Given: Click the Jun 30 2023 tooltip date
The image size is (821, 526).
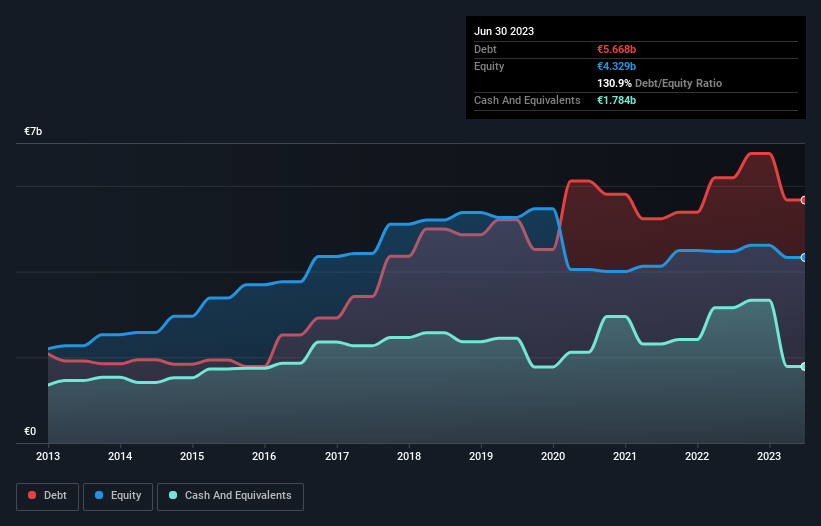Looking at the screenshot, I should 504,31.
